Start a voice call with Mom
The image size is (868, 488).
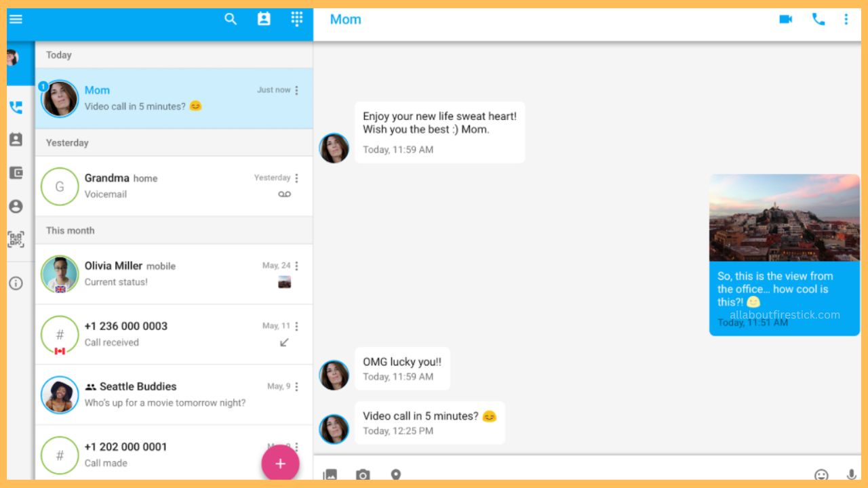point(818,19)
